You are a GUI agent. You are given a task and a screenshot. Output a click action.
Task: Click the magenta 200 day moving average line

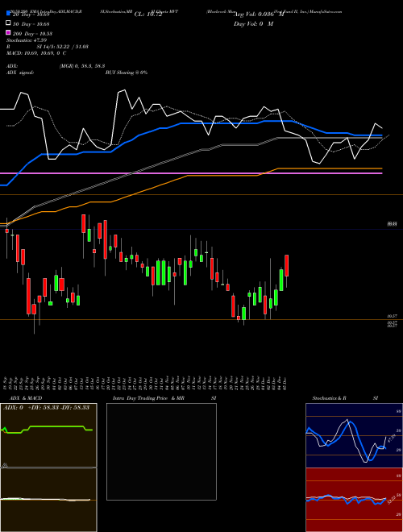point(191,173)
